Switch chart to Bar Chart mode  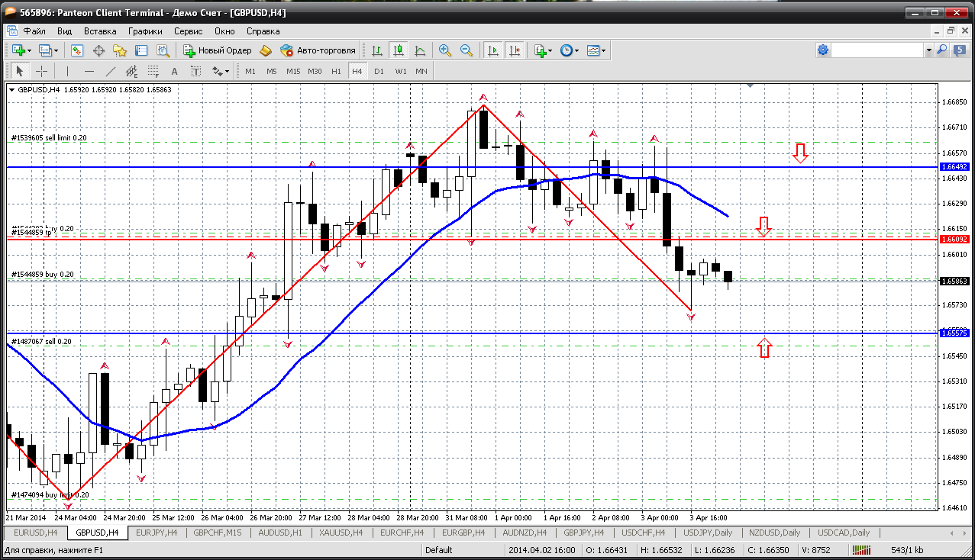(x=376, y=50)
